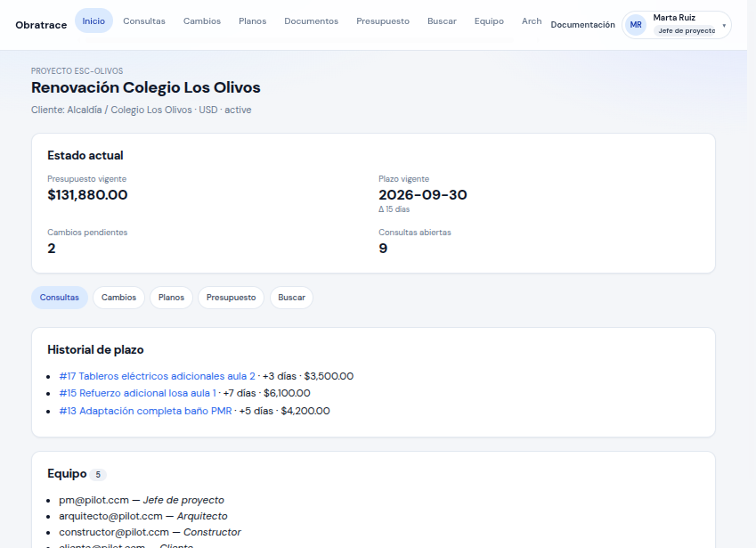Click the Historial de plazo heading
This screenshot has height=548, width=756.
95,349
